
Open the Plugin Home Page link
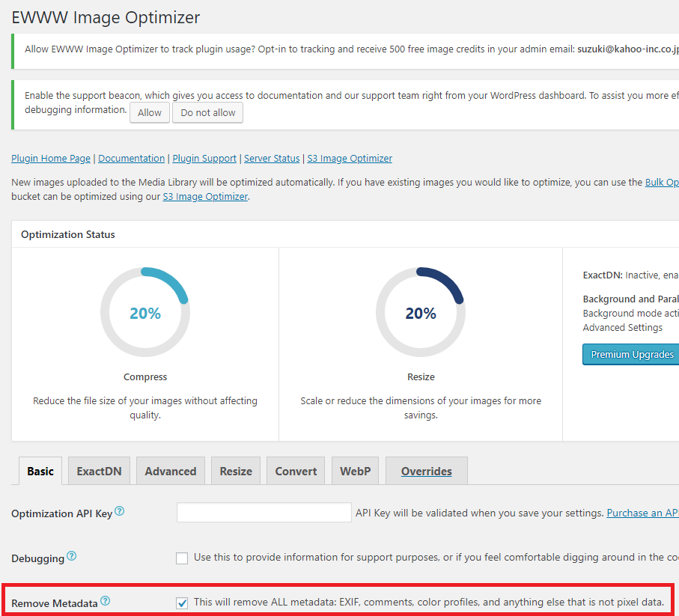click(51, 158)
